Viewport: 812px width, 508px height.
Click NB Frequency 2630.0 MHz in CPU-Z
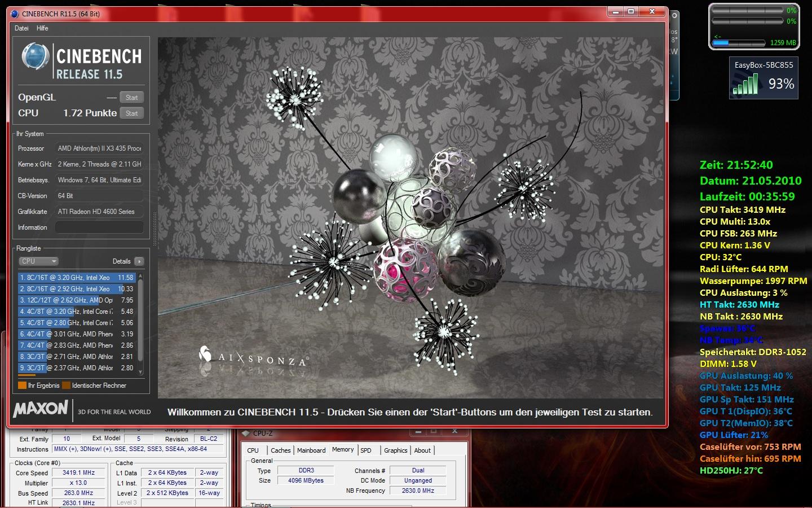[418, 491]
